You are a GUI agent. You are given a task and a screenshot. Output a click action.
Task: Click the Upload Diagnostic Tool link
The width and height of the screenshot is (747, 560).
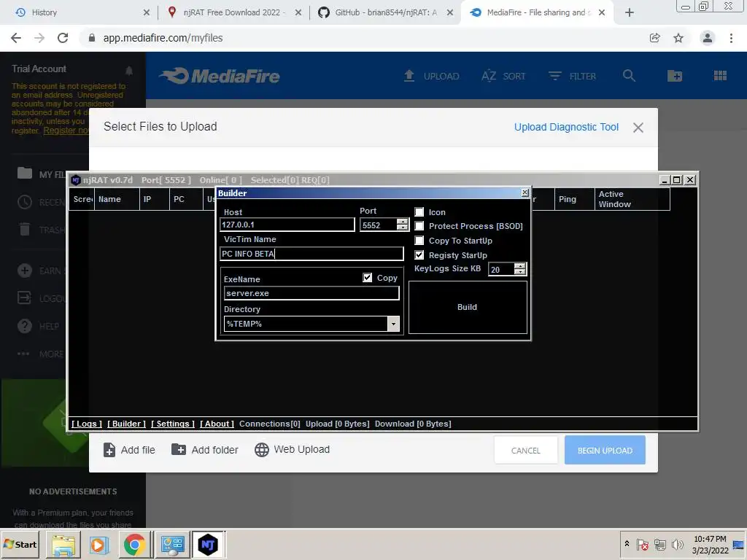tap(566, 127)
